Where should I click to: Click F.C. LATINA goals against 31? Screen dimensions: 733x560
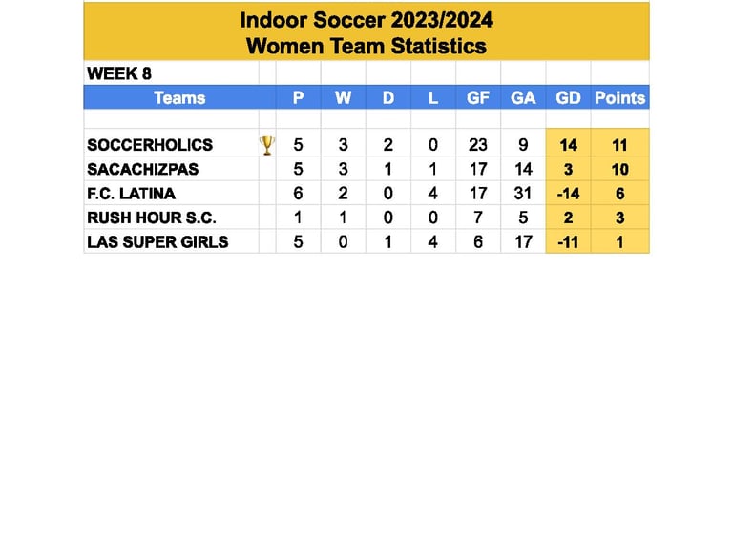(x=523, y=194)
